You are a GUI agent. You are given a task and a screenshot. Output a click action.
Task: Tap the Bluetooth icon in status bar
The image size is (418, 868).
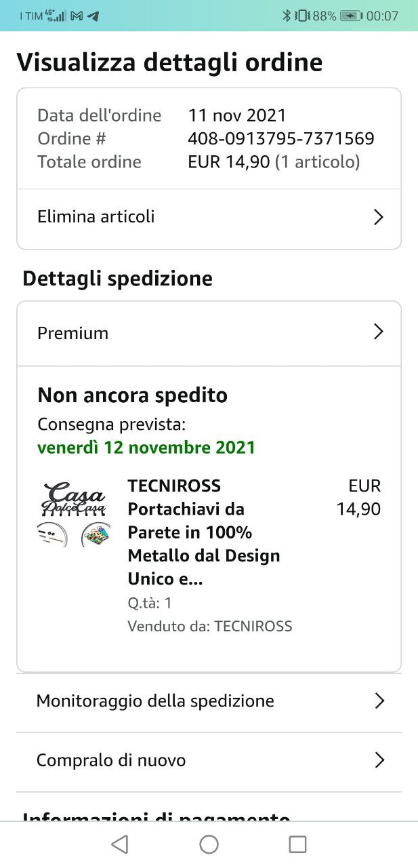pyautogui.click(x=287, y=16)
